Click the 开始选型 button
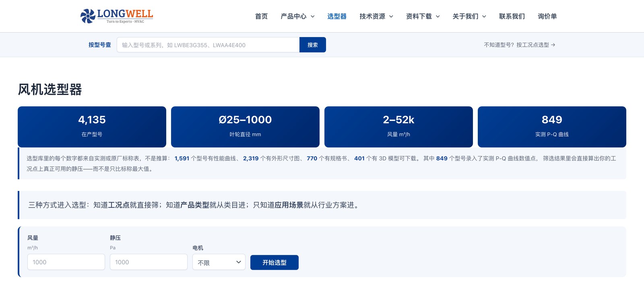 pyautogui.click(x=275, y=262)
